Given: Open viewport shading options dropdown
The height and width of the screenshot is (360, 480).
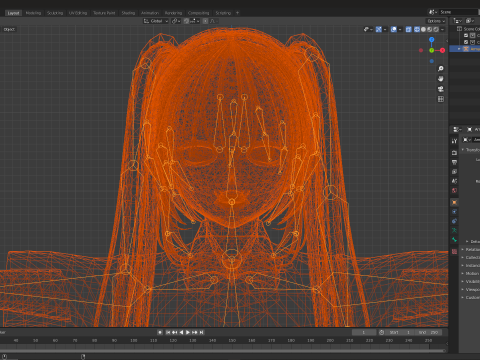Looking at the screenshot, I should click(x=442, y=29).
